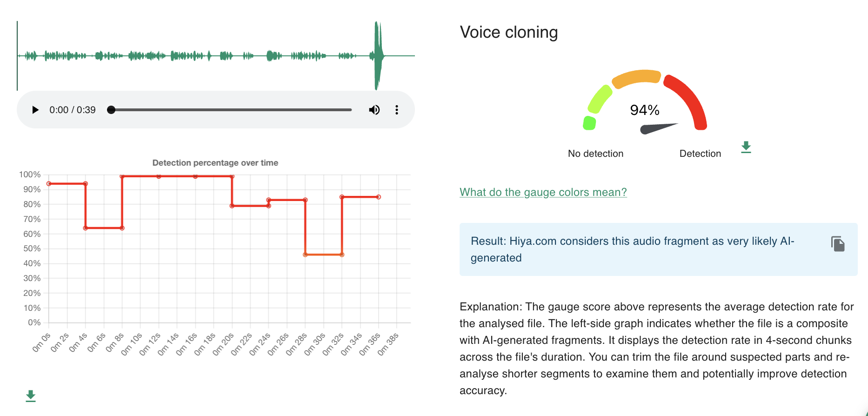Play the audio clip
The width and height of the screenshot is (868, 416).
(35, 110)
